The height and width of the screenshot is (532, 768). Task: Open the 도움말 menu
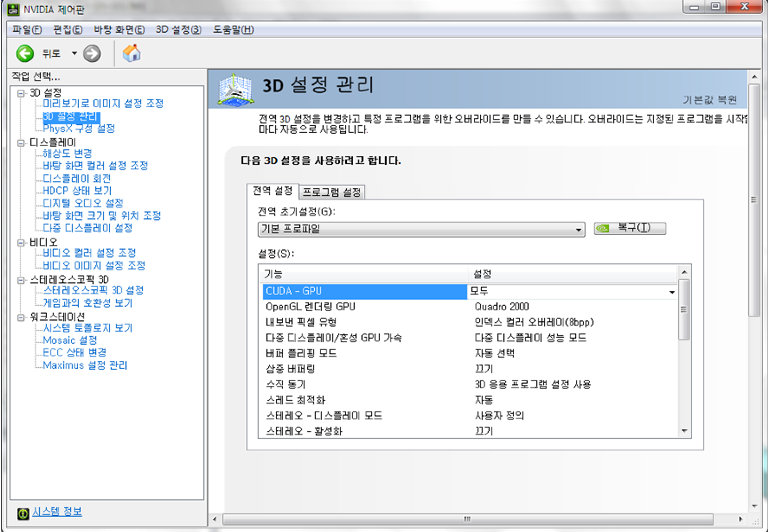233,30
